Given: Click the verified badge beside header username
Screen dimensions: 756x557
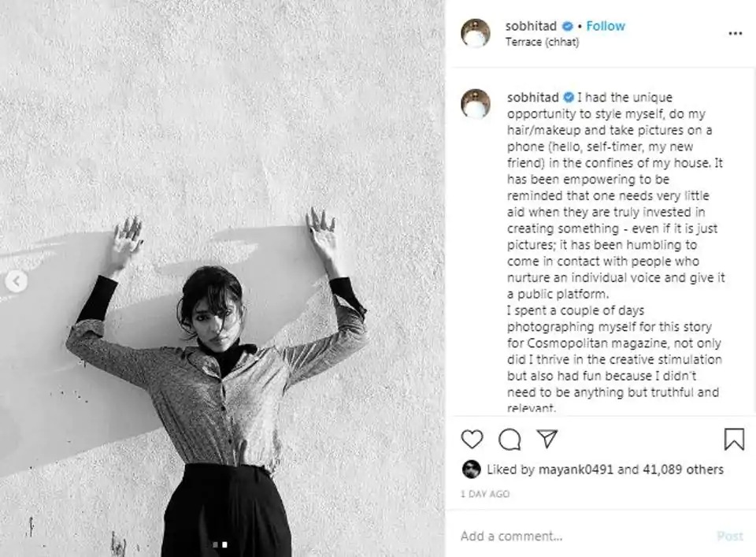Looking at the screenshot, I should (x=568, y=26).
